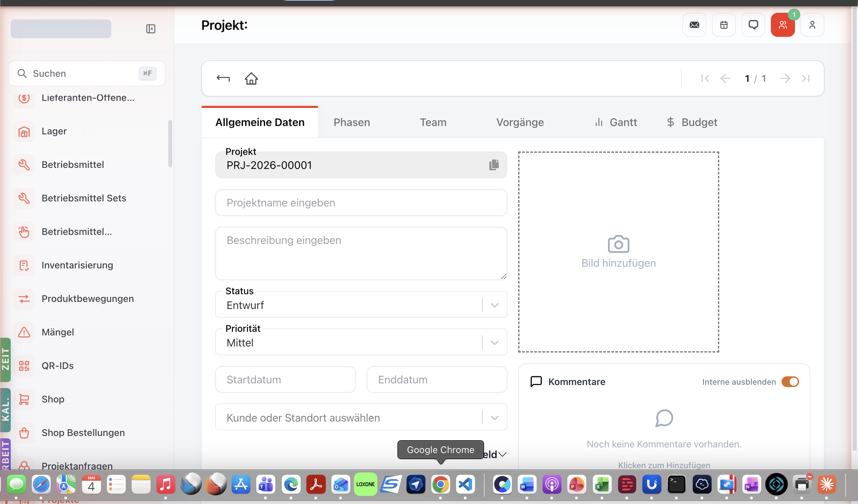The height and width of the screenshot is (504, 858).
Task: Open Shop Bestellungen in sidebar
Action: coord(87,433)
